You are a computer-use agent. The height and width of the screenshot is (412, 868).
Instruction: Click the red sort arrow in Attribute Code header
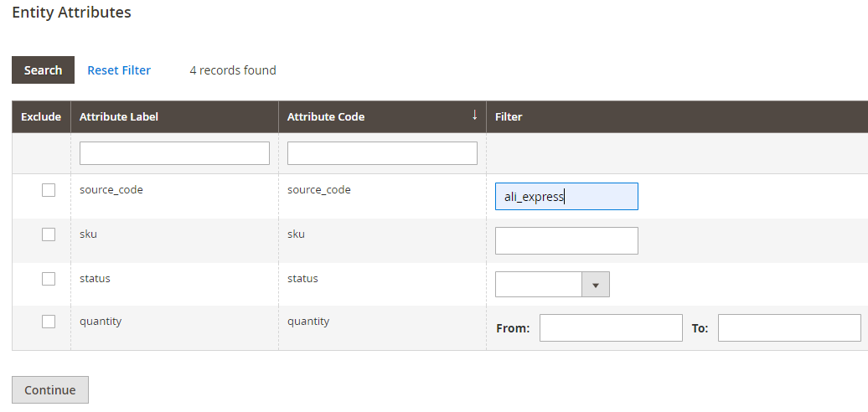tap(474, 115)
